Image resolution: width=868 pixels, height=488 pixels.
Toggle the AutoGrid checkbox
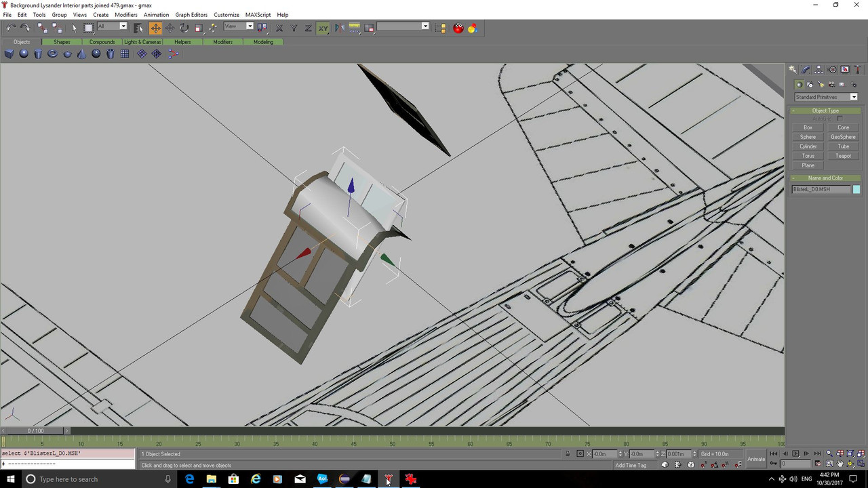pos(840,119)
